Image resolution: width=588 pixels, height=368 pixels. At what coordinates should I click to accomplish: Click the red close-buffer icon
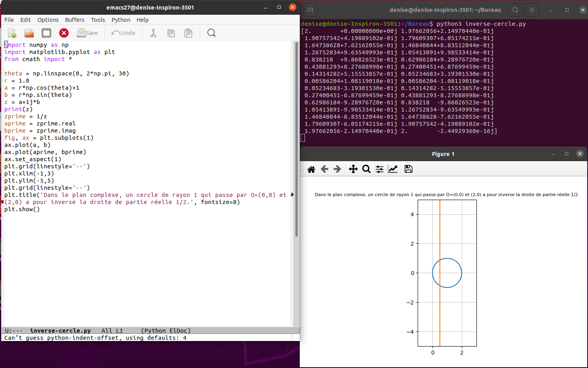[x=64, y=33]
